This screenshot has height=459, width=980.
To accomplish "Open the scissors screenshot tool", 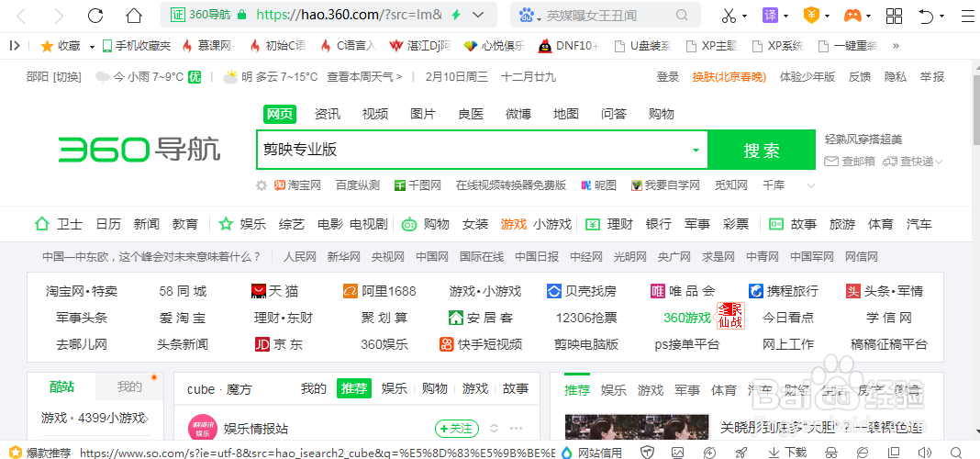I will click(x=729, y=15).
